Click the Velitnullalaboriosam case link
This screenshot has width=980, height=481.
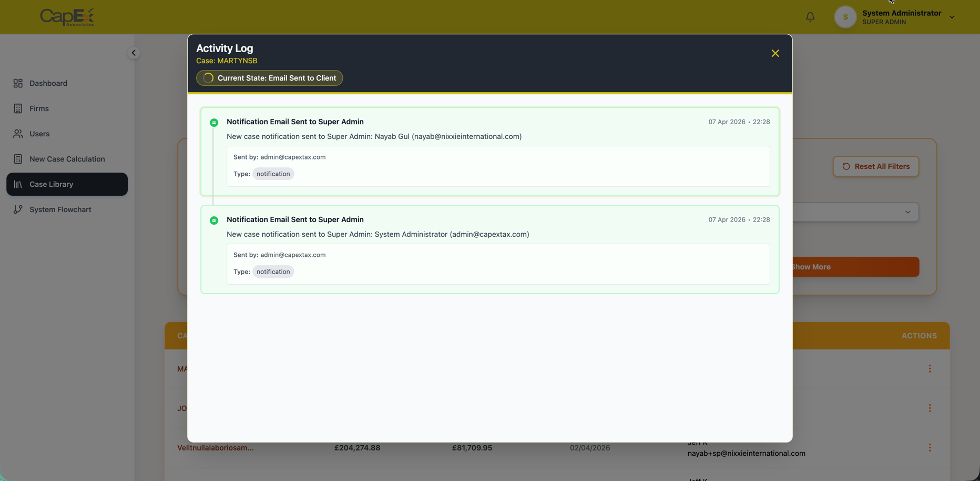point(216,448)
